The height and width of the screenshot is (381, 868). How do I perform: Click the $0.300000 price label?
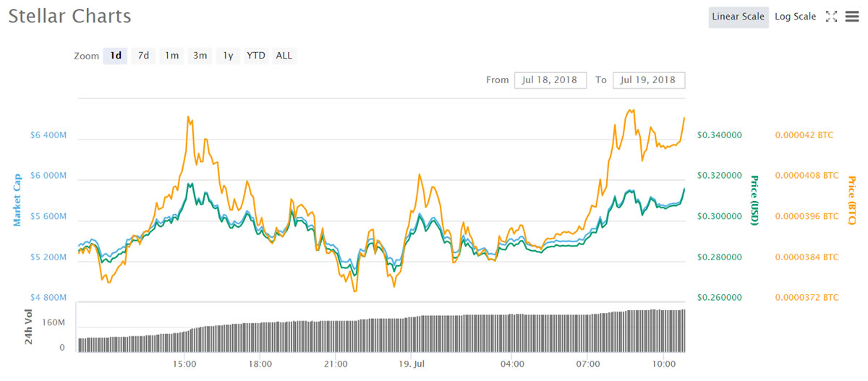pos(720,216)
